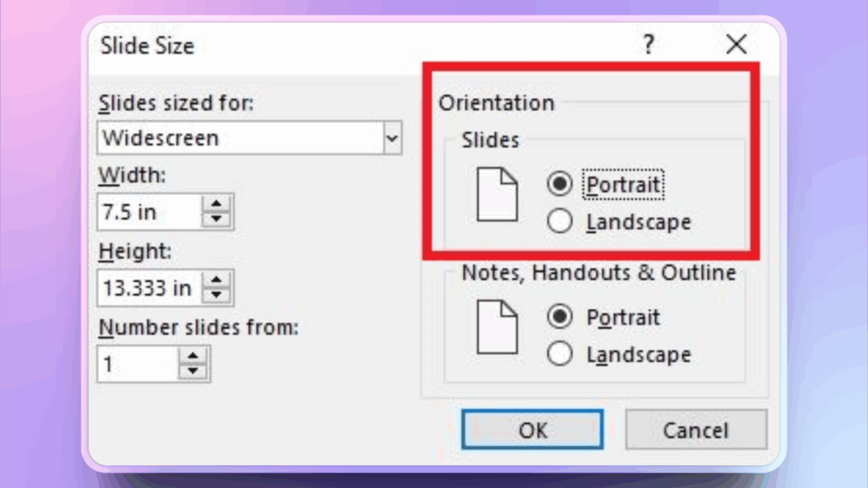Click the OK button

point(532,430)
